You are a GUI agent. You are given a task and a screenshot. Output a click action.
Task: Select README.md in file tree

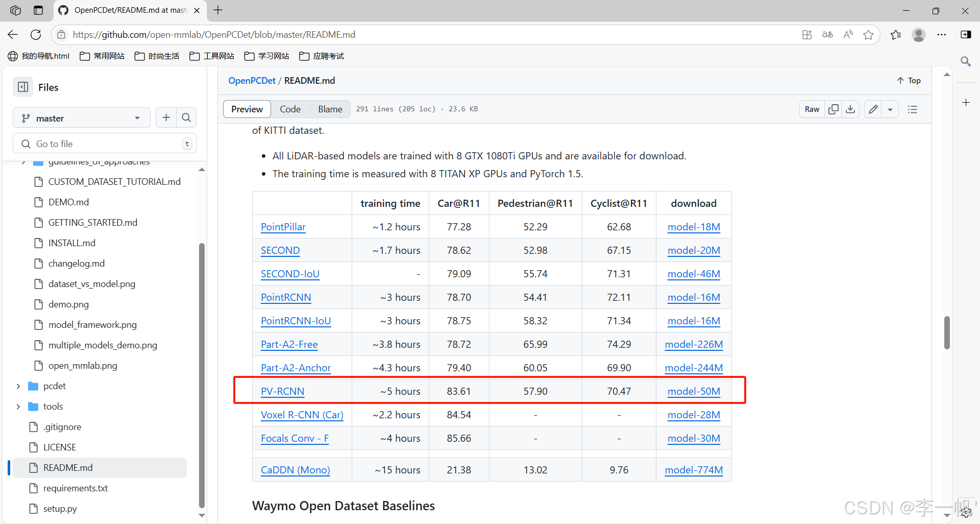tap(100, 468)
